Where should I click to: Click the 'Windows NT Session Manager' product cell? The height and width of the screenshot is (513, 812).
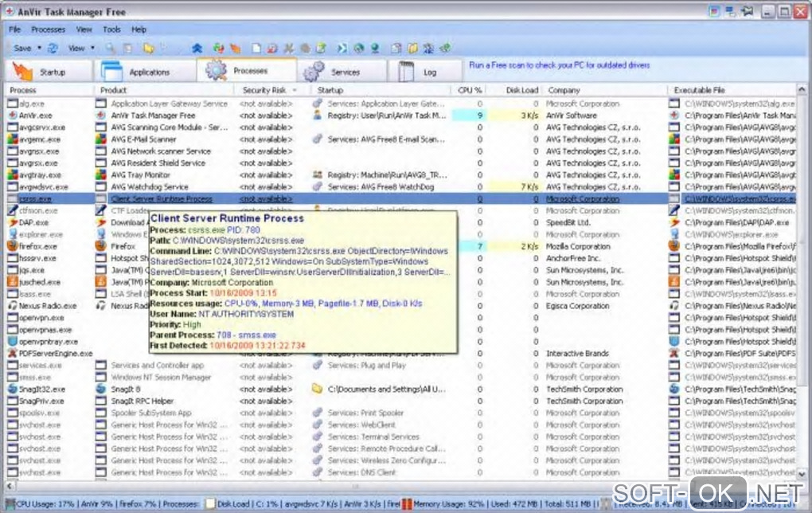pos(161,378)
